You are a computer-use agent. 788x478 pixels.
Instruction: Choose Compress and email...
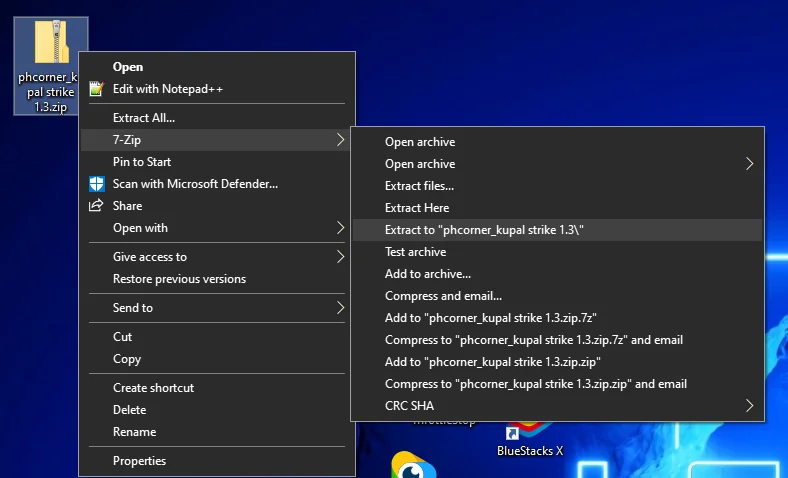(x=557, y=296)
